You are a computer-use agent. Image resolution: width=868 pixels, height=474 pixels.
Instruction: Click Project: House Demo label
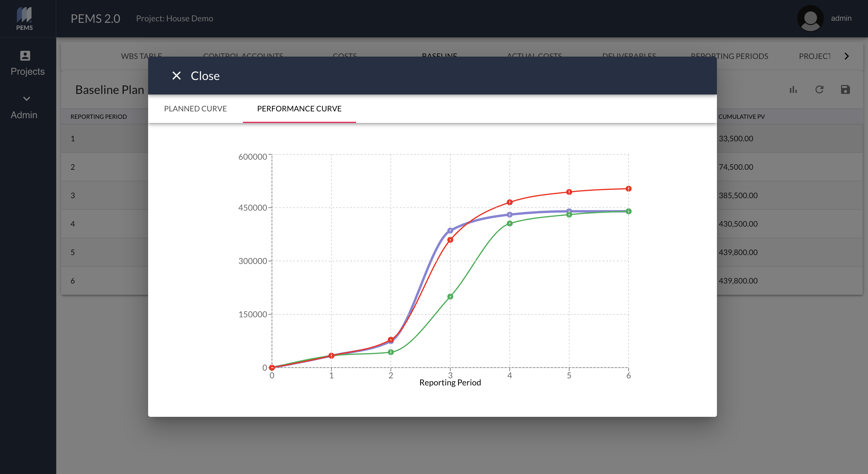(x=174, y=19)
